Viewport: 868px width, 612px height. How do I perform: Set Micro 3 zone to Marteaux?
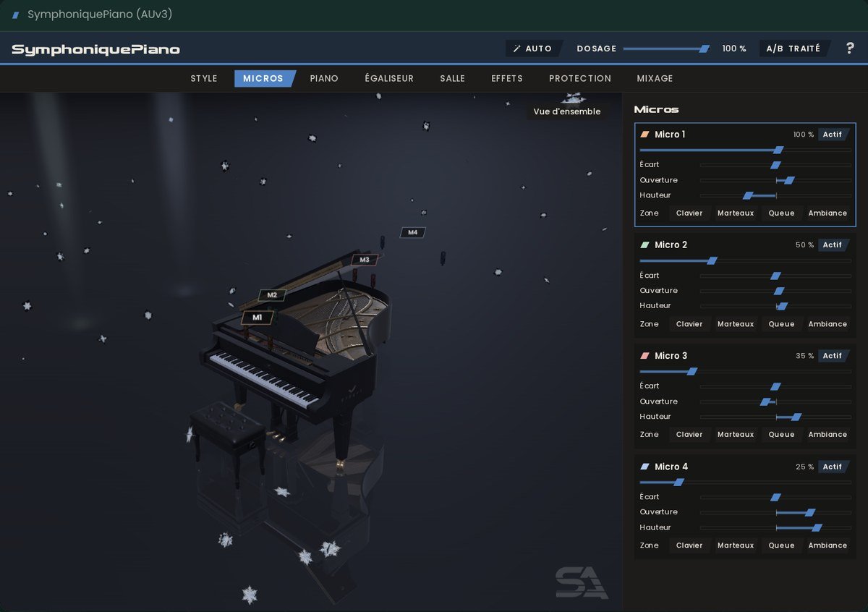coord(736,435)
